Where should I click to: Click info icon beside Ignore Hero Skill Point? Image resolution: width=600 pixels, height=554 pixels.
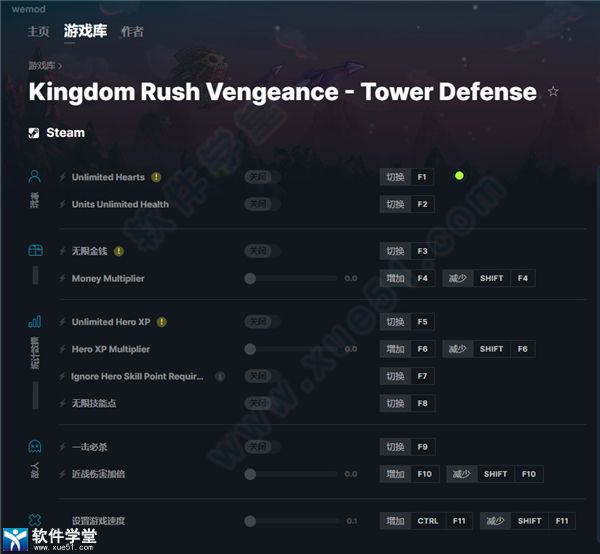point(220,376)
